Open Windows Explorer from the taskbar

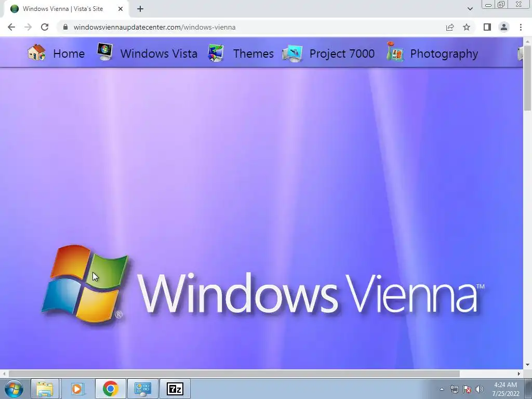pyautogui.click(x=45, y=389)
